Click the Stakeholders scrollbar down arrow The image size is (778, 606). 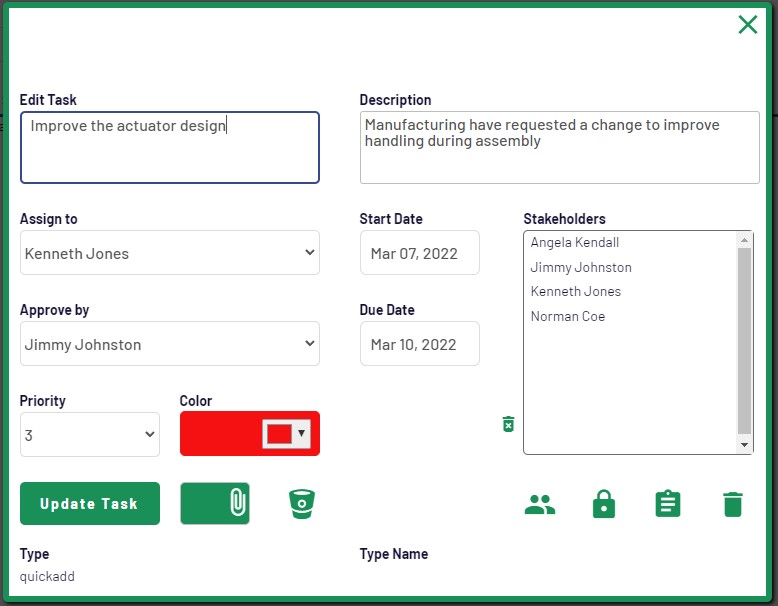[744, 445]
